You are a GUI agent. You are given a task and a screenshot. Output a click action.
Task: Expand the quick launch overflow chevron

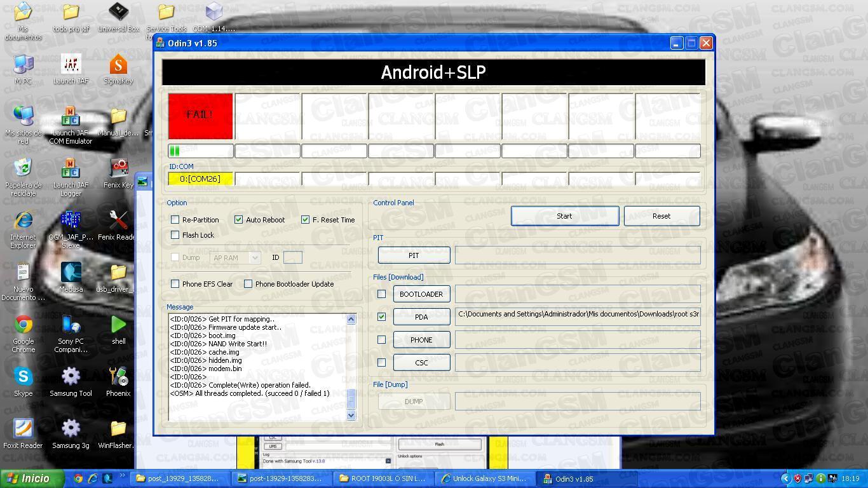[x=122, y=476]
